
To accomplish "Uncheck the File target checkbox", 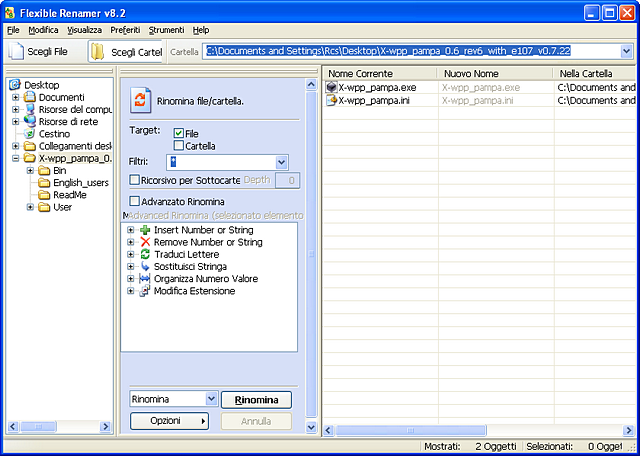I will pyautogui.click(x=178, y=133).
